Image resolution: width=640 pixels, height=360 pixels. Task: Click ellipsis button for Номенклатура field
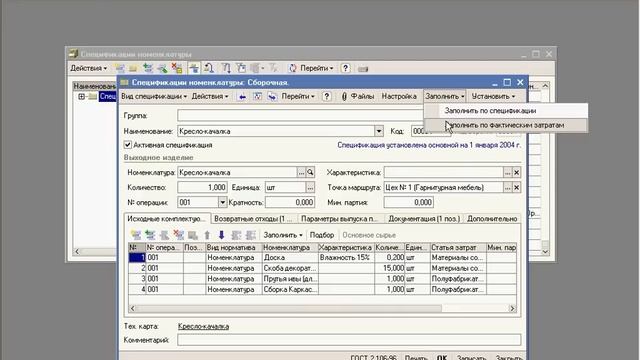click(x=301, y=173)
